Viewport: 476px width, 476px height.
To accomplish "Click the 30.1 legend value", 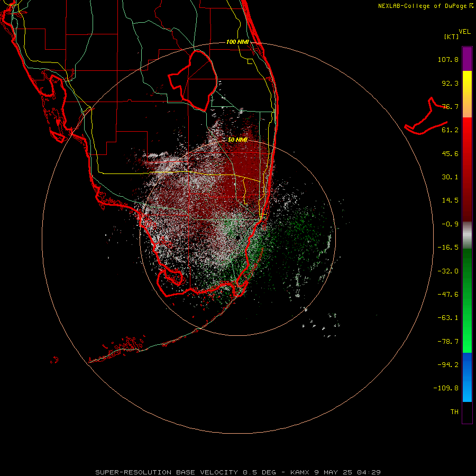I will click(450, 177).
